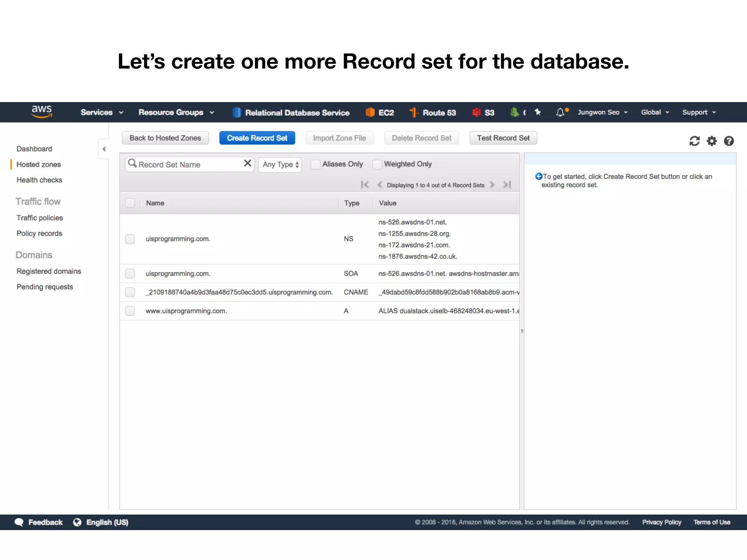Open the help question mark icon
Image resolution: width=747 pixels, height=560 pixels.
[x=729, y=141]
